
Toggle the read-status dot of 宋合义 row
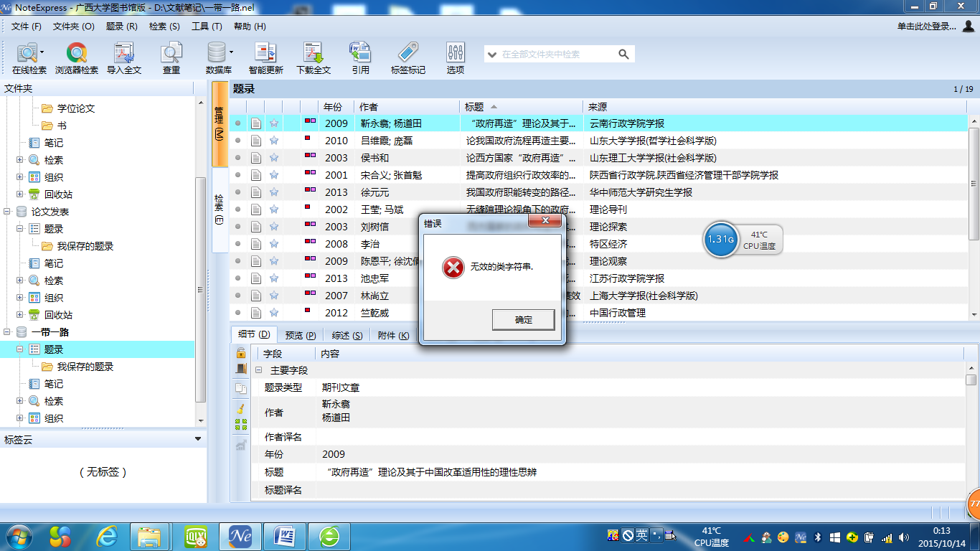click(238, 175)
